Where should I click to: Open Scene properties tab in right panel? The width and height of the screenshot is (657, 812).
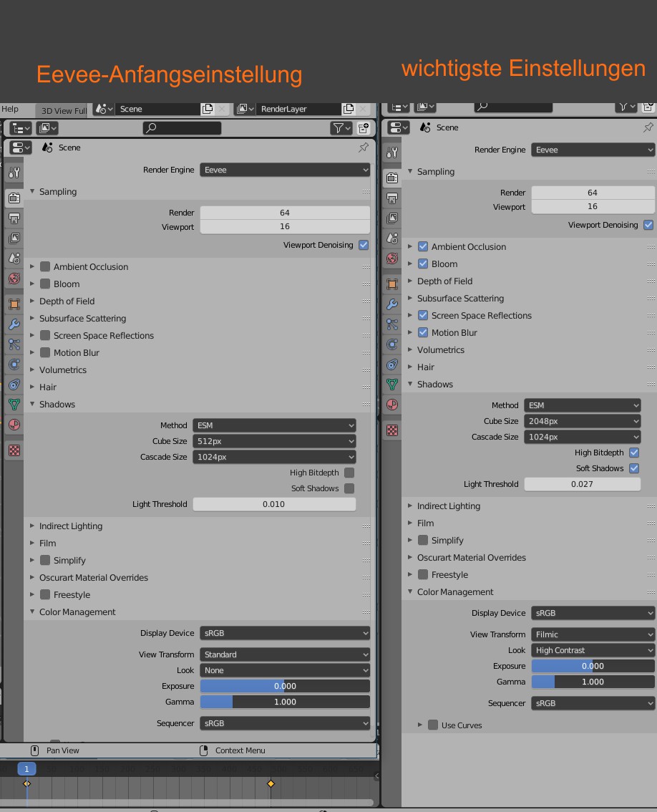click(x=392, y=238)
